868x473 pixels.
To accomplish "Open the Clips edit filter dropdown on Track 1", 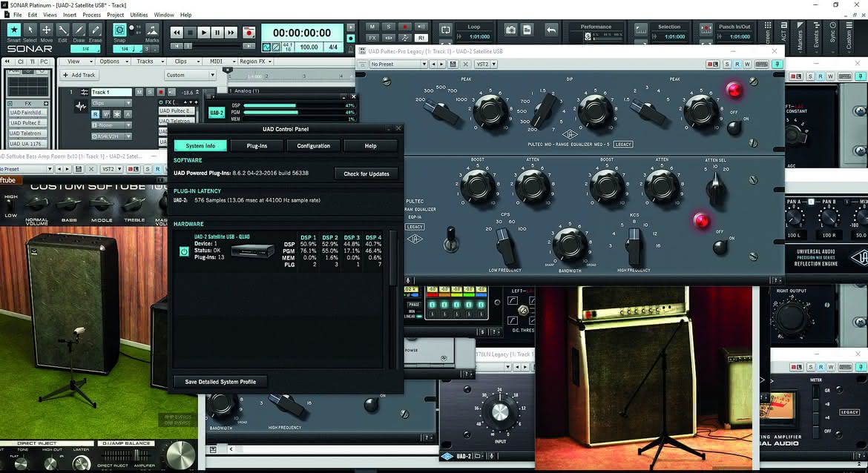I will tap(111, 104).
